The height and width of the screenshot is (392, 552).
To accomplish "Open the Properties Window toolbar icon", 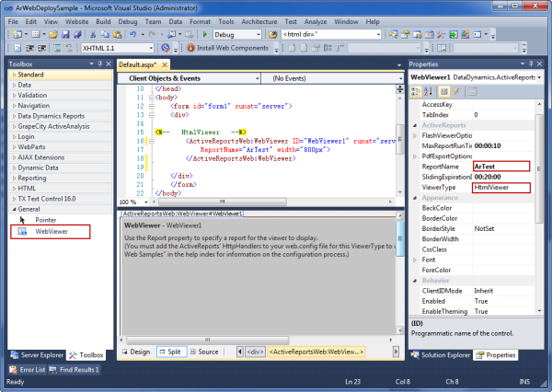I will [405, 35].
